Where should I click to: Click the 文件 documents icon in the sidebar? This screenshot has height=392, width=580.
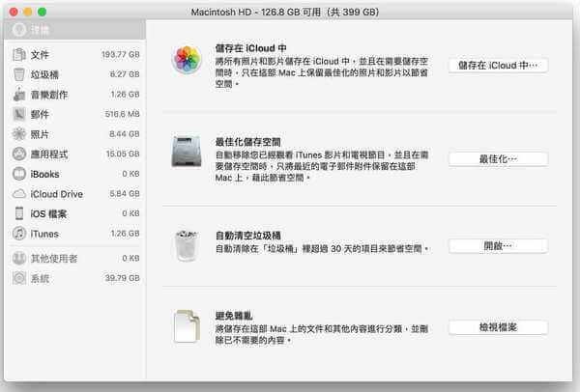19,55
